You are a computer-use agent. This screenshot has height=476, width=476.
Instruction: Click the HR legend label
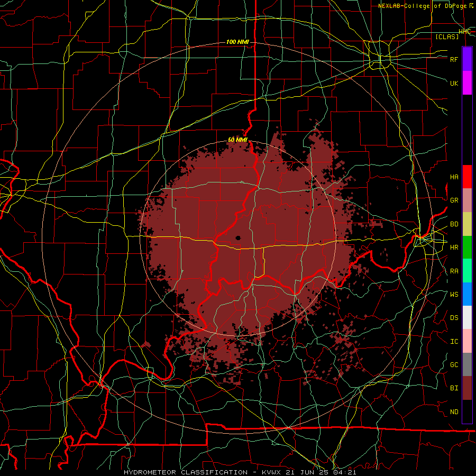point(454,248)
